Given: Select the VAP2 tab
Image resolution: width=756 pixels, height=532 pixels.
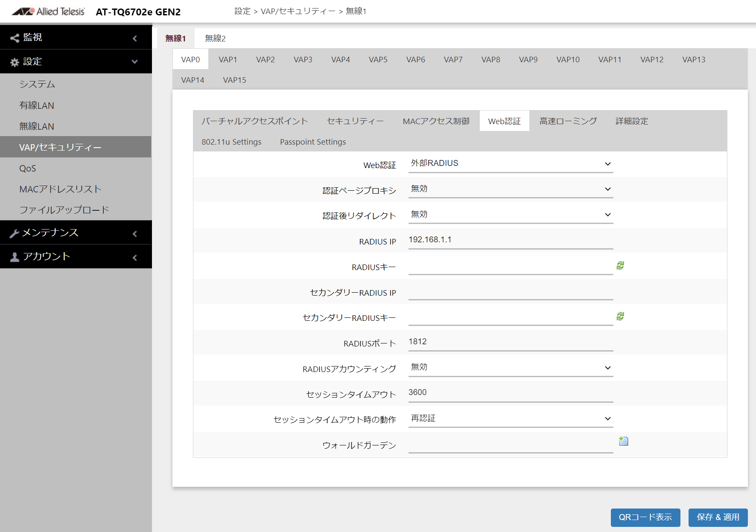Looking at the screenshot, I should [266, 59].
